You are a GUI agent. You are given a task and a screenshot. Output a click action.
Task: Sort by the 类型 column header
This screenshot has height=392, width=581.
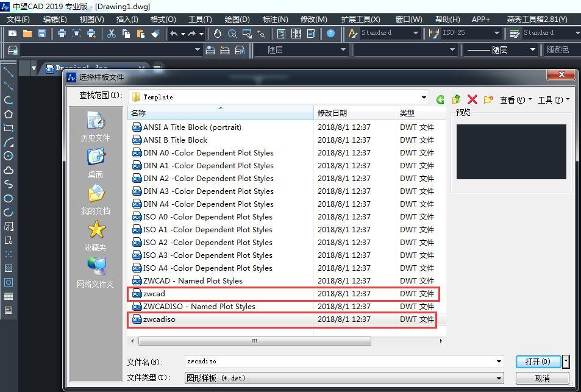[421, 113]
